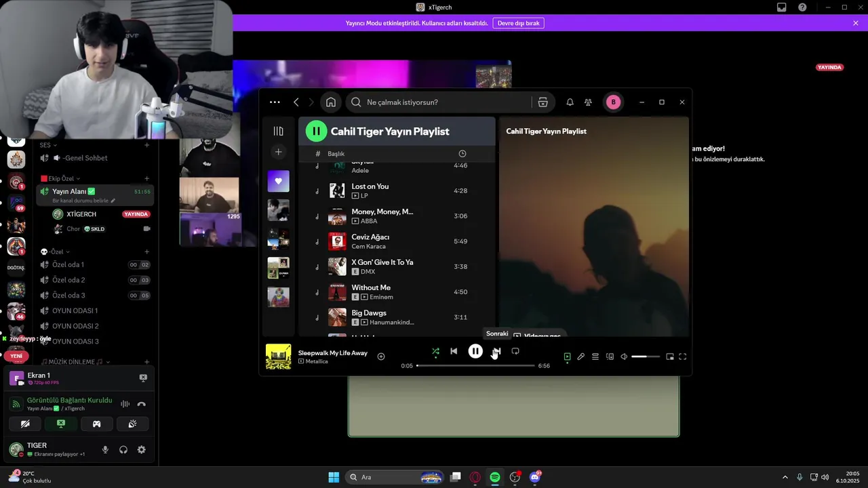
Task: Focus the Ne çalmak istiyorsun search field
Action: click(x=437, y=102)
